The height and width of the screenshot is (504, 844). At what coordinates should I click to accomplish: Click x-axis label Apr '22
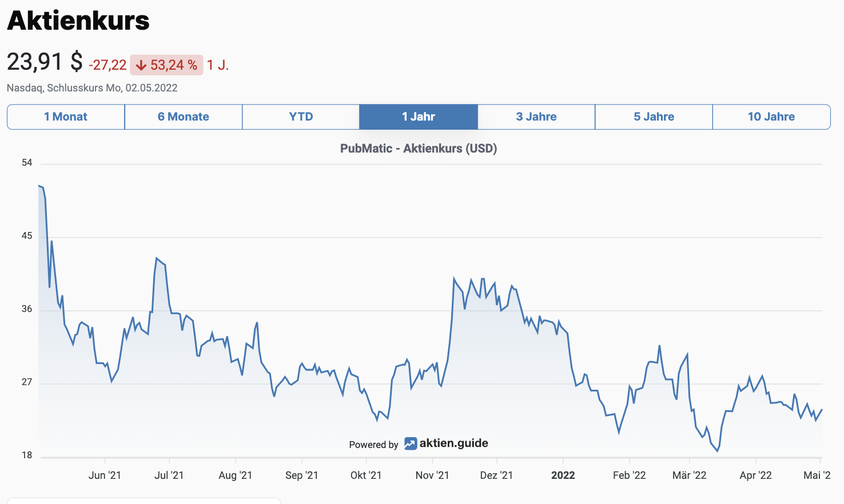click(x=756, y=475)
